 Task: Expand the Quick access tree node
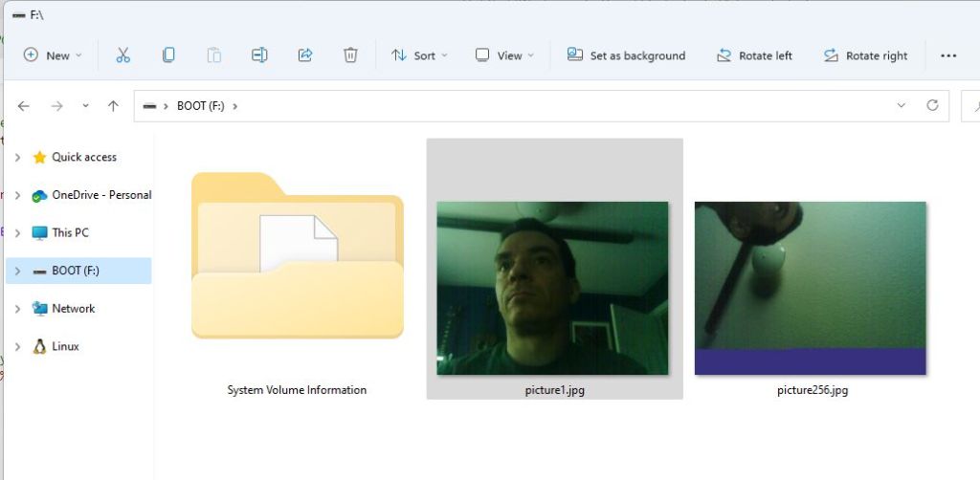[17, 158]
